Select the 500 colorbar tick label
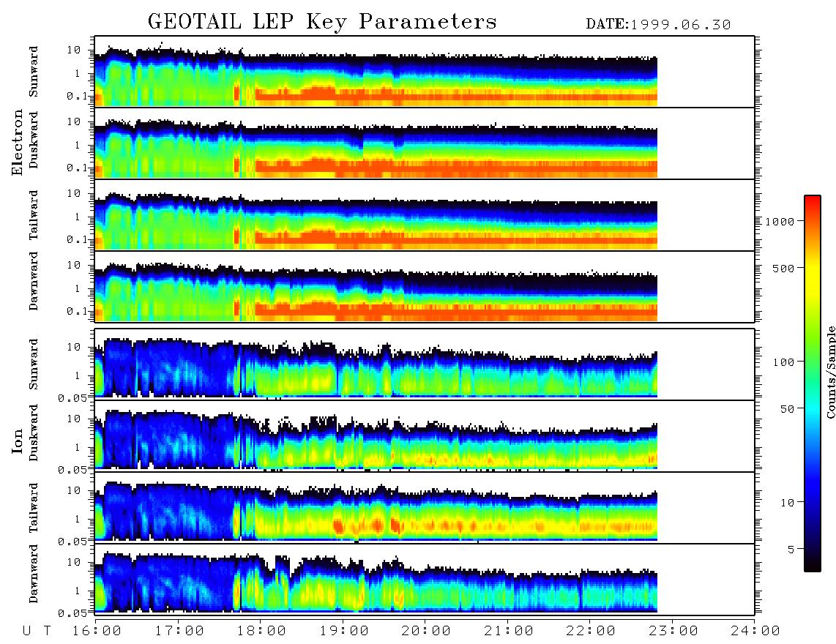Viewport: 836px width, 644px height. pos(784,268)
